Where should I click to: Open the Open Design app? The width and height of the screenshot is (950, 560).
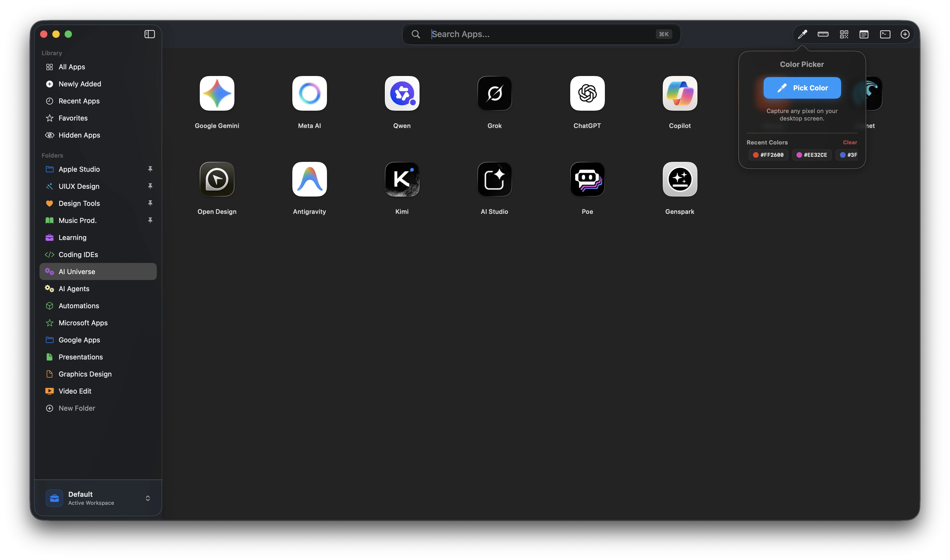(x=217, y=179)
